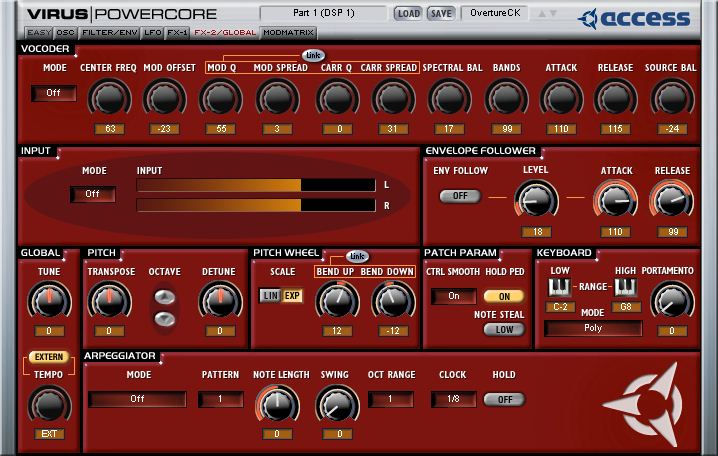Click the SAVE button
Image resolution: width=718 pixels, height=456 pixels.
[x=440, y=14]
